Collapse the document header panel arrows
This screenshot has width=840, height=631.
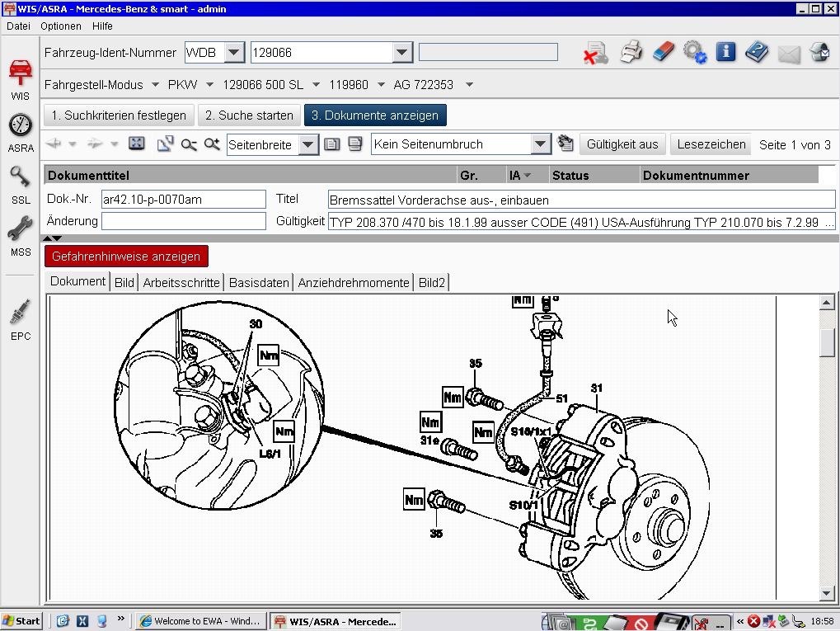[53, 238]
